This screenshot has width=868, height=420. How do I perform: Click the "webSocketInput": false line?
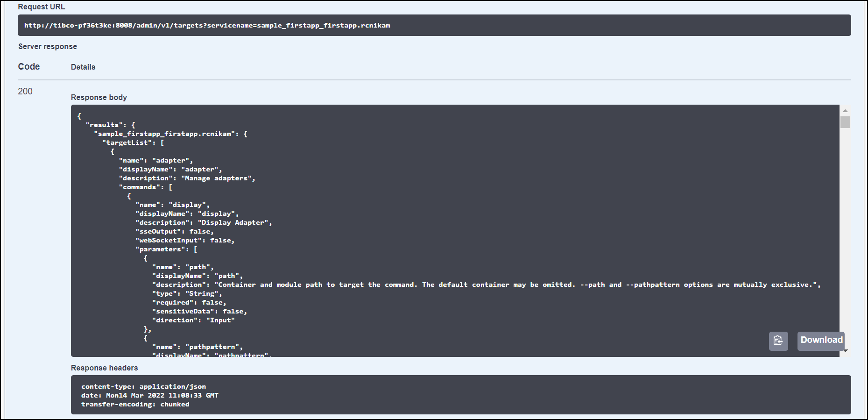pyautogui.click(x=184, y=241)
